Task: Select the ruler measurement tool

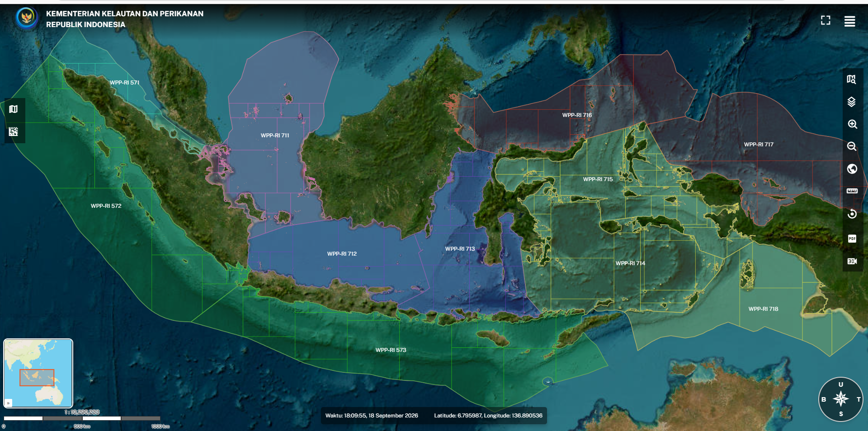Action: click(852, 191)
